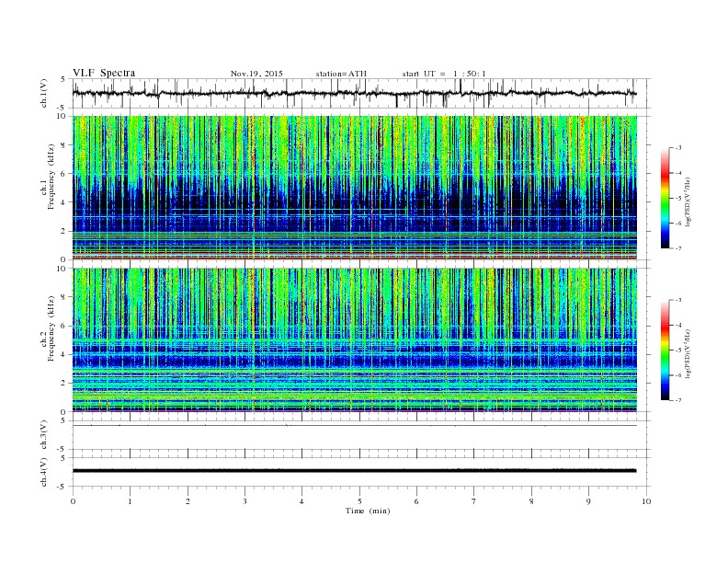The height and width of the screenshot is (563, 728).
Task: Click the "-6" label on ch.2 colorbar
Action: coord(677,375)
